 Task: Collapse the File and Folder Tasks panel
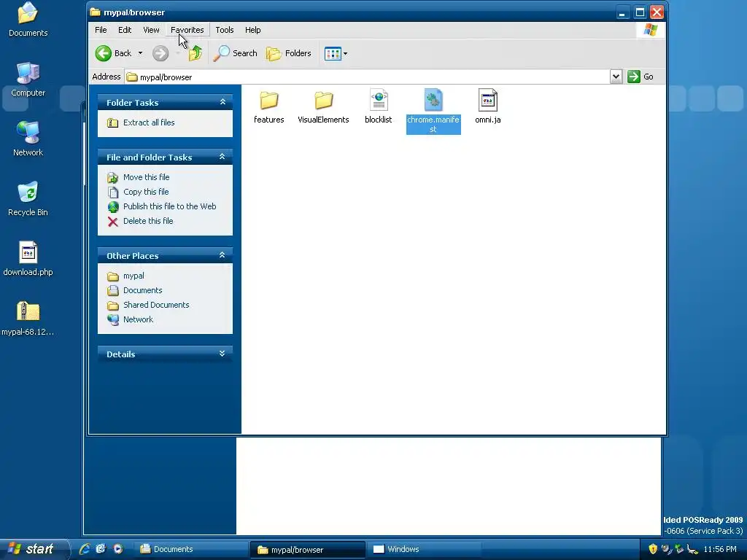(x=222, y=157)
